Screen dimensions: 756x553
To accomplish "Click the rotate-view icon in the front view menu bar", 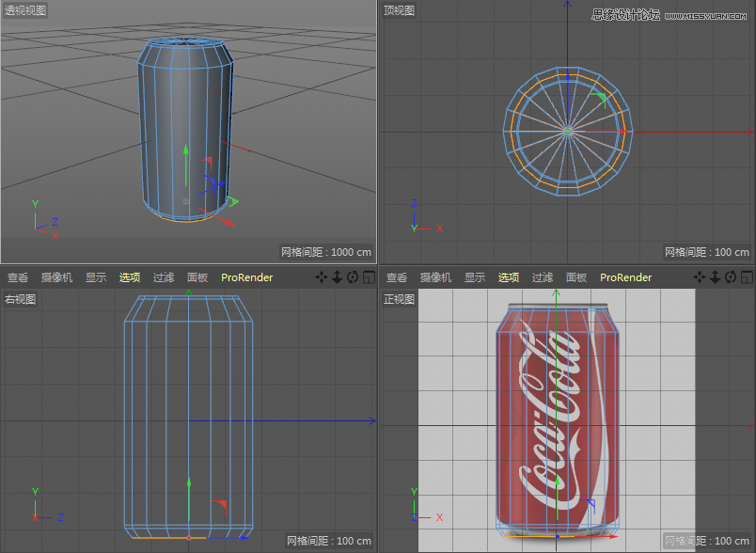I will pos(731,277).
